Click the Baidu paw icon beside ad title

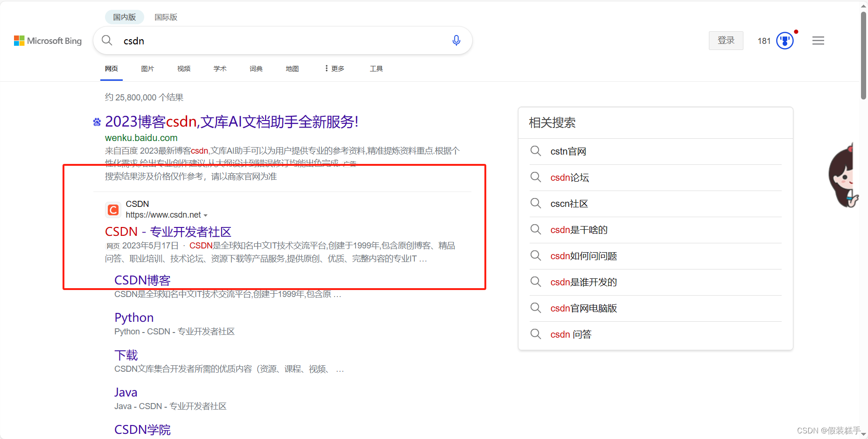(x=97, y=122)
